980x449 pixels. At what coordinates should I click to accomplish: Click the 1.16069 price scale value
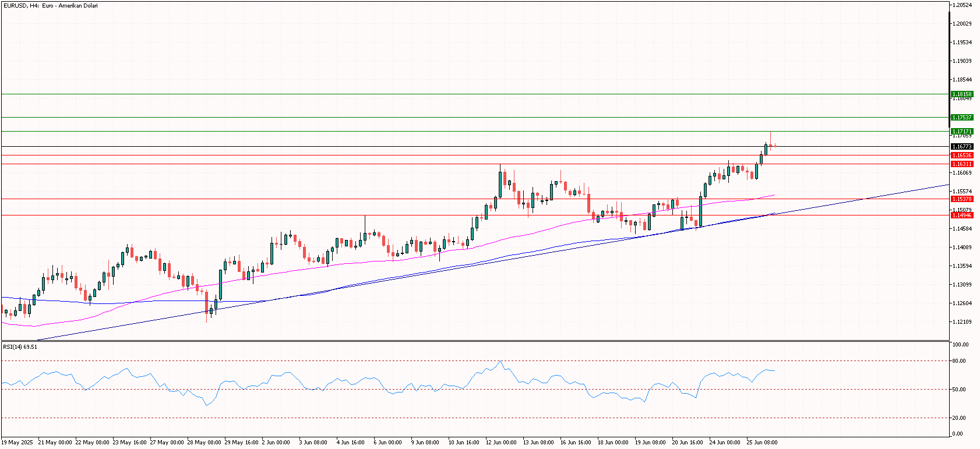[x=963, y=173]
